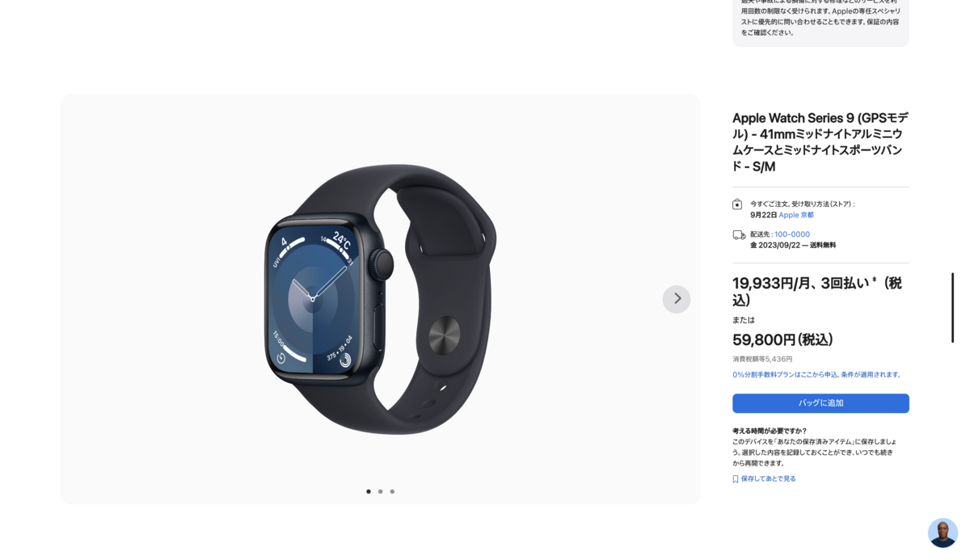Click the 考える時間が必要ですか? heading

[770, 431]
